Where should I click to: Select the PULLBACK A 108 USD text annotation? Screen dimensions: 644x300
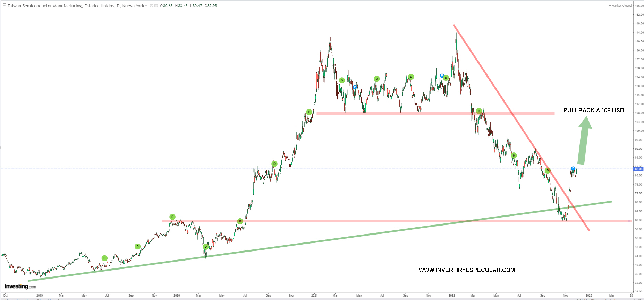tap(593, 110)
